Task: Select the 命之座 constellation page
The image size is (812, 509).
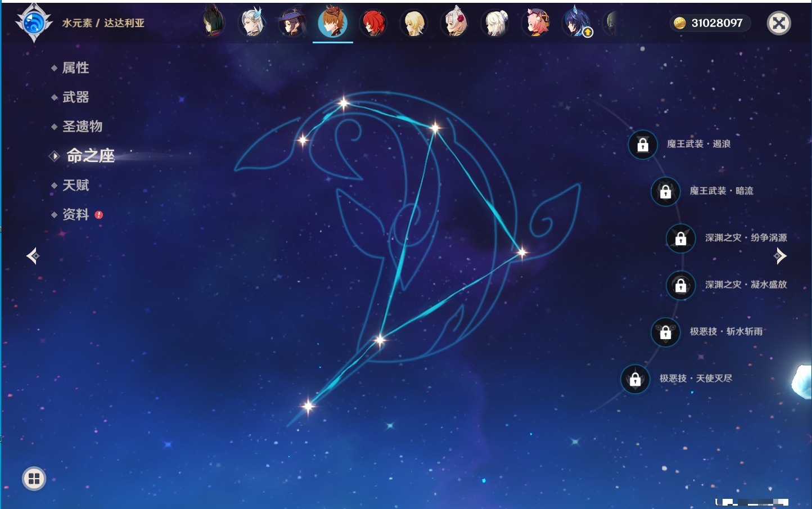Action: click(x=90, y=156)
